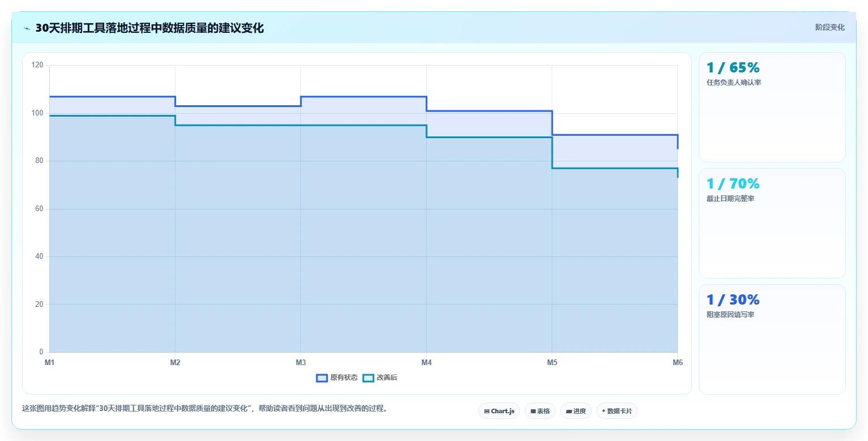
Task: Click the chart description sentence below the chart
Action: (x=206, y=409)
